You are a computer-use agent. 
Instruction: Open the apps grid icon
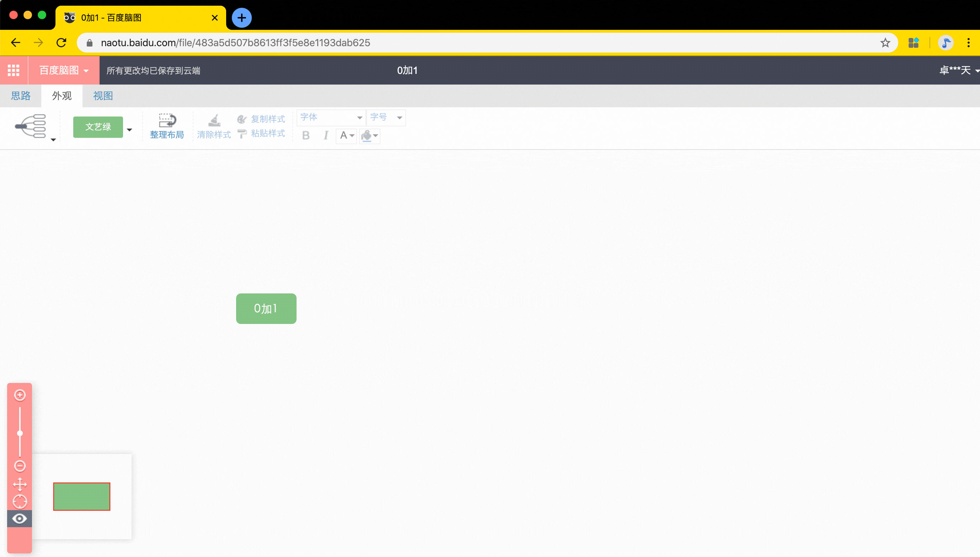click(x=14, y=70)
